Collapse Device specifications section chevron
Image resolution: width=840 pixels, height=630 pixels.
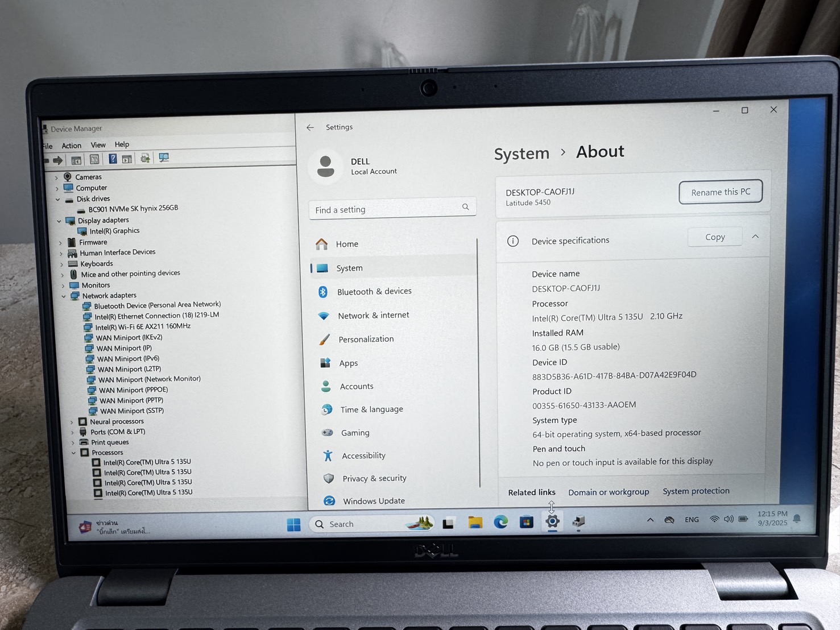point(755,237)
